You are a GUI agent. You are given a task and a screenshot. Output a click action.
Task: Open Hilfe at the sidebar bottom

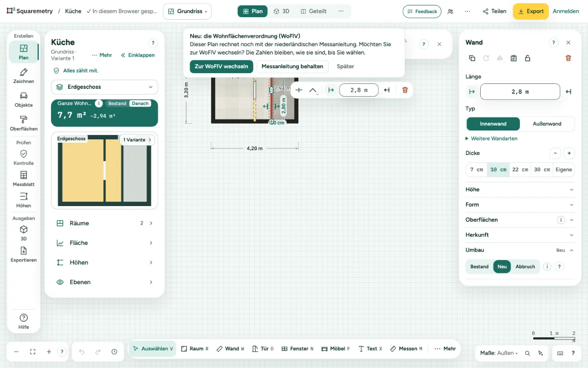coord(24,321)
